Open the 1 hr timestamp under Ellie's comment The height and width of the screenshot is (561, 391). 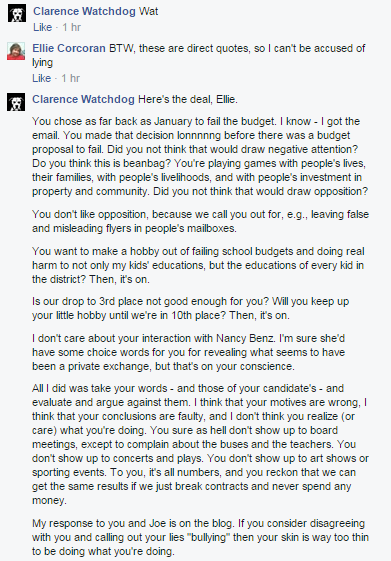click(x=70, y=78)
